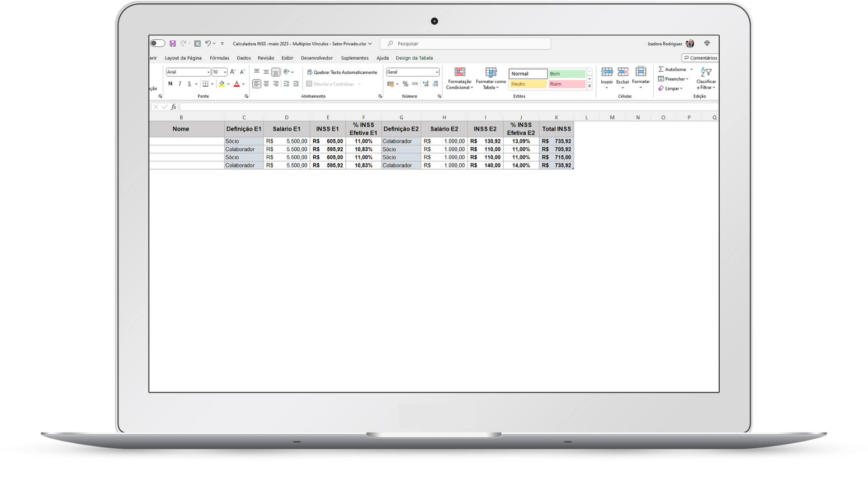Click Excluir cells icon
The width and height of the screenshot is (868, 488).
[623, 72]
